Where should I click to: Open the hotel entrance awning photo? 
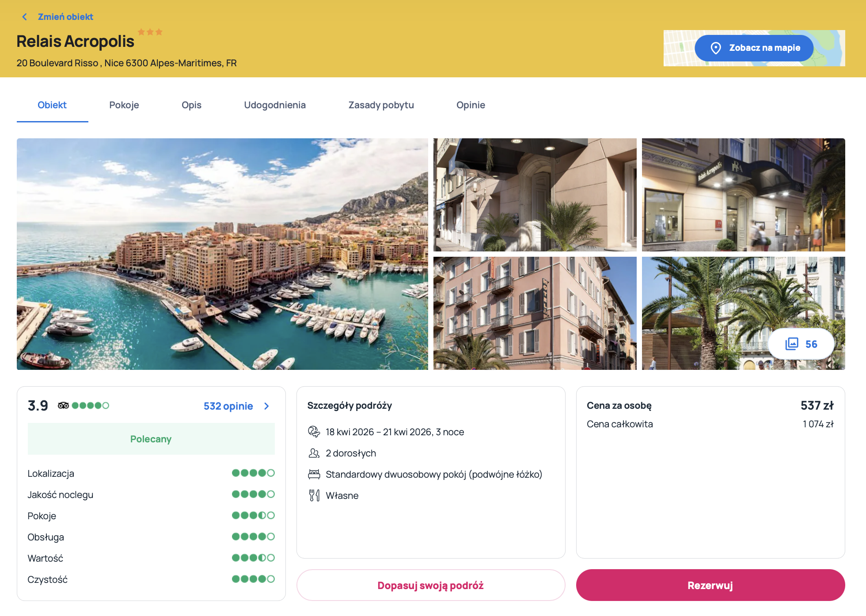[x=535, y=195]
